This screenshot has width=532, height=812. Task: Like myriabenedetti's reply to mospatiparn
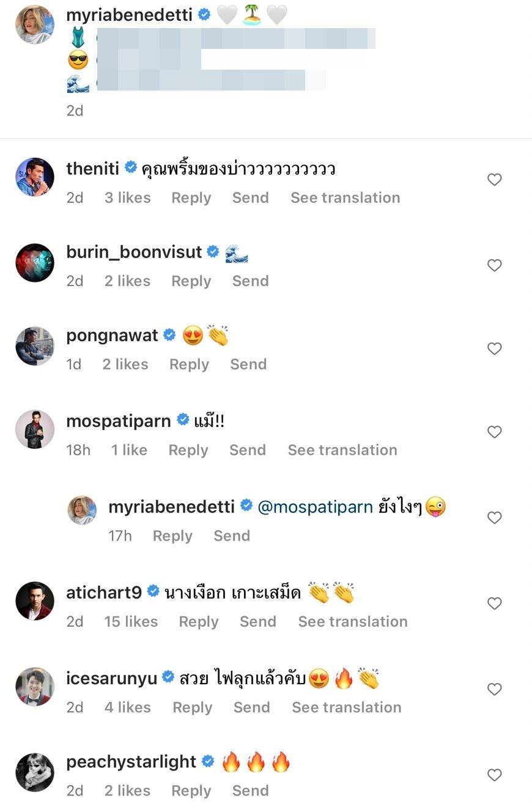tap(494, 518)
